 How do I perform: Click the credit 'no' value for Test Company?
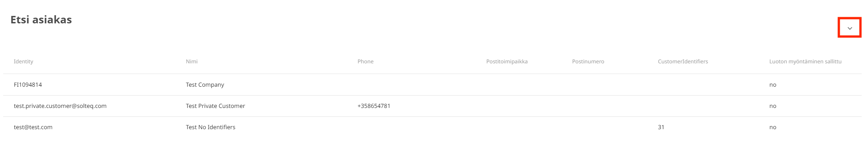coord(773,85)
